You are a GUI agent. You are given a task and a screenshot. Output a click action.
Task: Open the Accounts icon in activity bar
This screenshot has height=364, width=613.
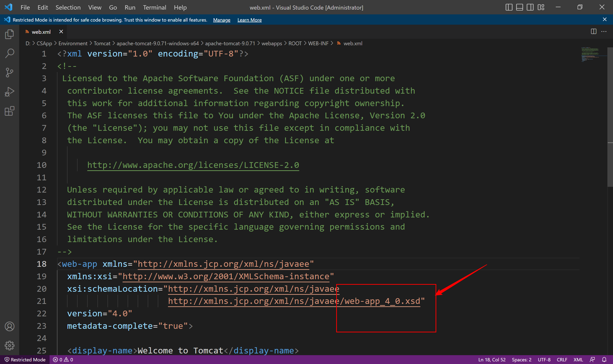click(10, 326)
